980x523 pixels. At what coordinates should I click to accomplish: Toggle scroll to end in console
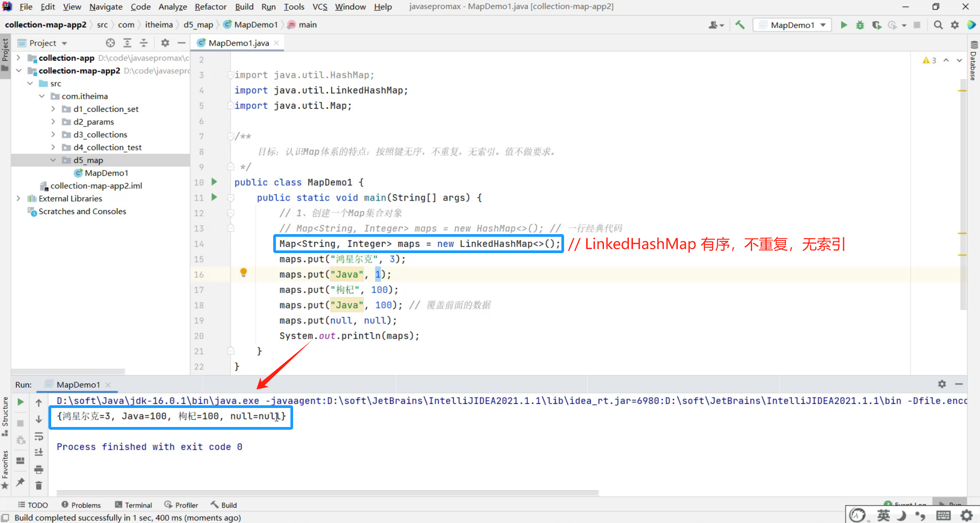pos(39,452)
